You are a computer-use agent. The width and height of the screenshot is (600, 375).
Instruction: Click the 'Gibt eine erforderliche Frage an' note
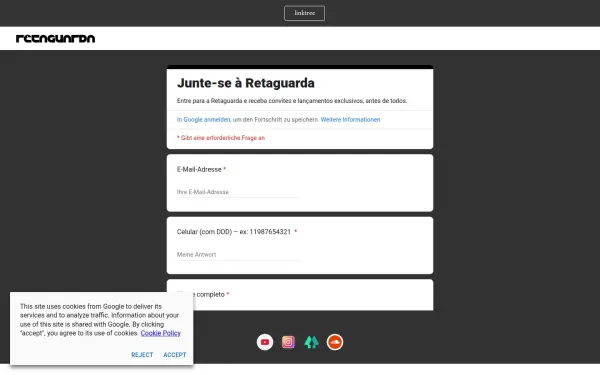click(221, 138)
